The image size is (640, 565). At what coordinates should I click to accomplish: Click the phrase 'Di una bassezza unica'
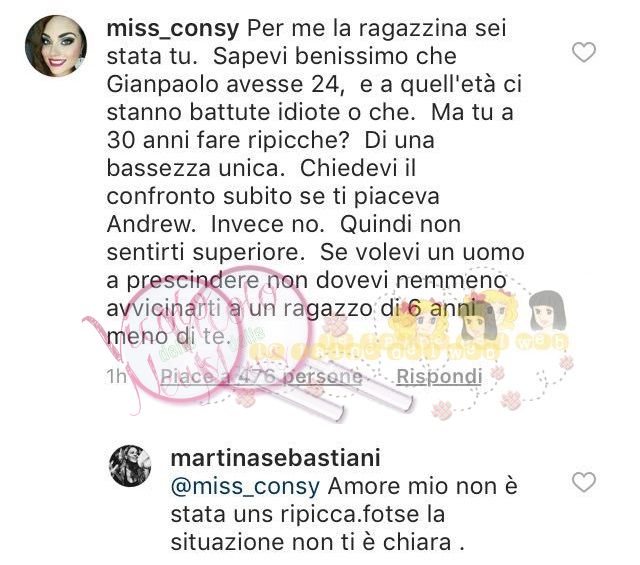(x=271, y=154)
